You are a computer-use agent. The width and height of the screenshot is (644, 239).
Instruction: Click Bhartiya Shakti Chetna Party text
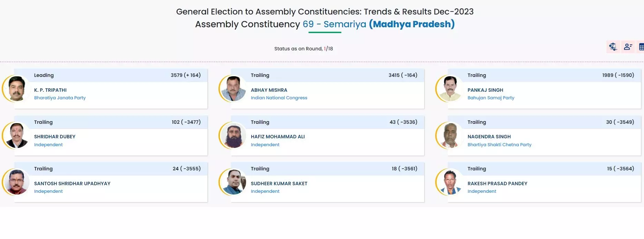click(499, 145)
